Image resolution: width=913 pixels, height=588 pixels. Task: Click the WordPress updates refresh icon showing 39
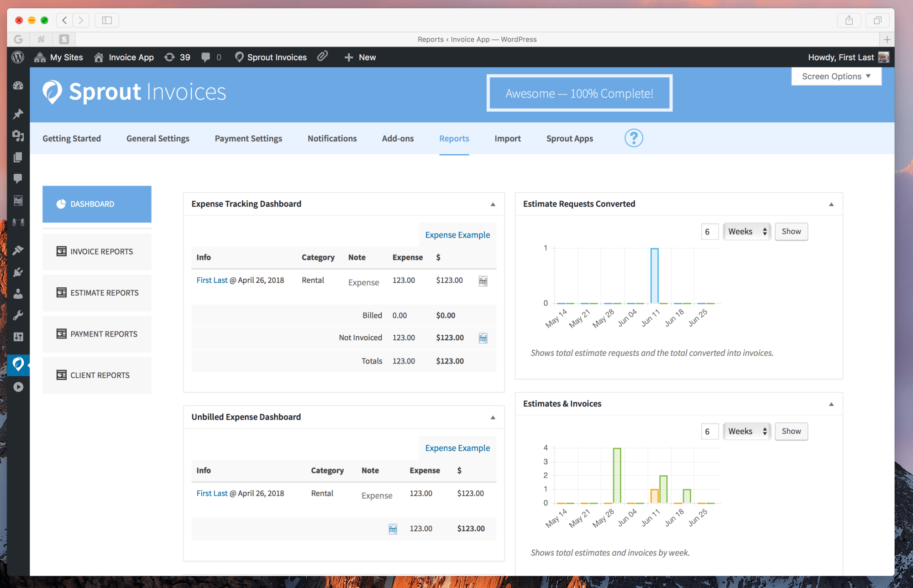169,57
